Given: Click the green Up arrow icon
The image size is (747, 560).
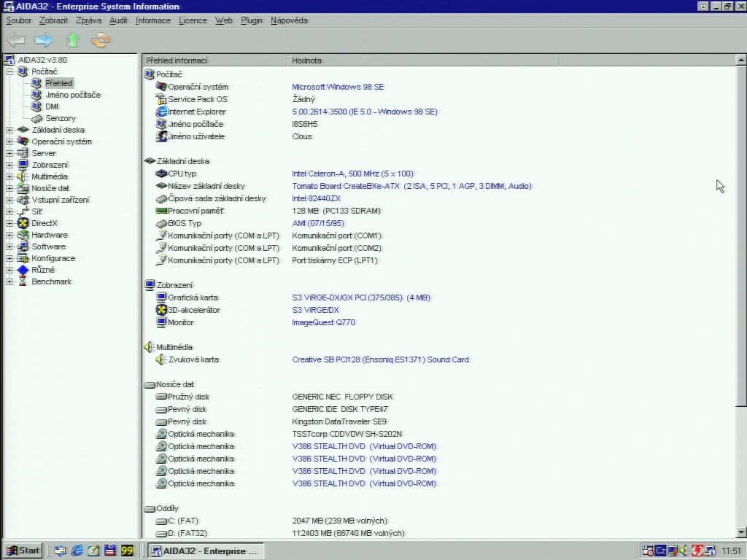Looking at the screenshot, I should [73, 40].
